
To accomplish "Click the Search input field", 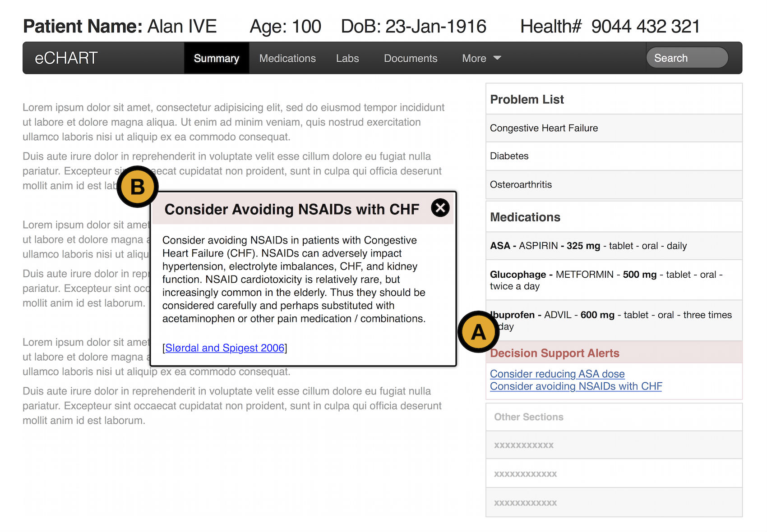I will click(x=687, y=58).
